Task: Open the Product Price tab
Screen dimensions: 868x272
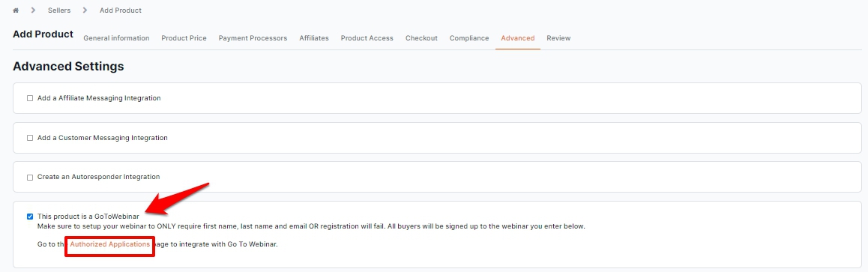Action: (x=184, y=38)
